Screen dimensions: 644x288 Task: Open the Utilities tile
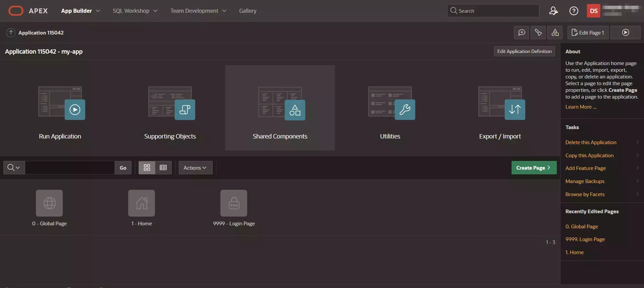(x=390, y=108)
